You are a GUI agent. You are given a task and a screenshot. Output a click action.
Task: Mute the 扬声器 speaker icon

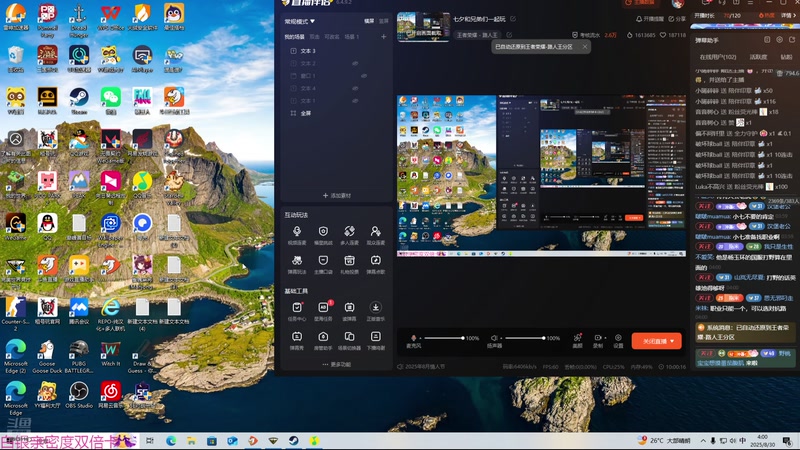494,338
